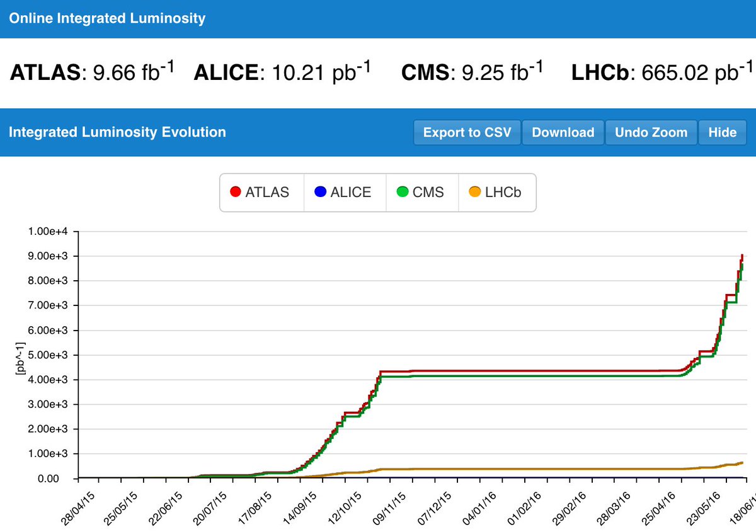
Task: Click the 3.00e+3 y-axis label
Action: [x=47, y=405]
